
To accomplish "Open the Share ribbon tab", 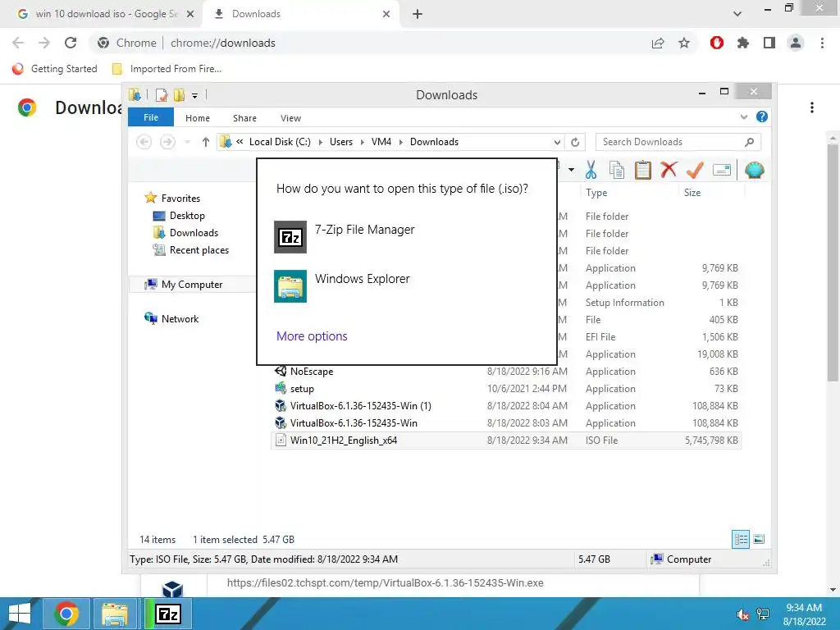I will (244, 118).
